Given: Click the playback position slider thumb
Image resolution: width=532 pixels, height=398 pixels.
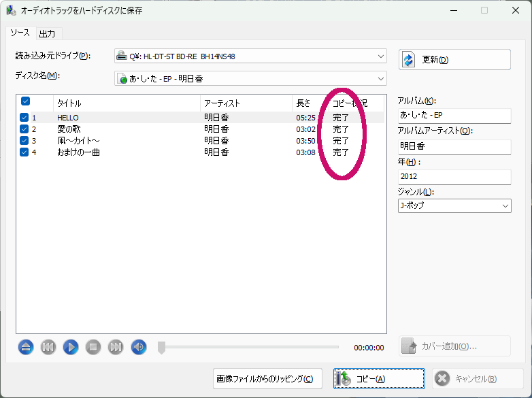Looking at the screenshot, I should (x=161, y=348).
